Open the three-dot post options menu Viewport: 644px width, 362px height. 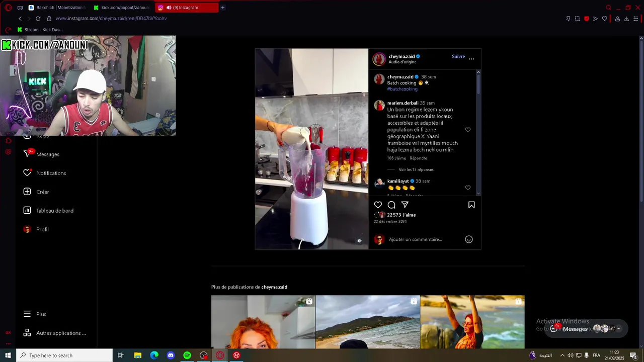click(471, 59)
